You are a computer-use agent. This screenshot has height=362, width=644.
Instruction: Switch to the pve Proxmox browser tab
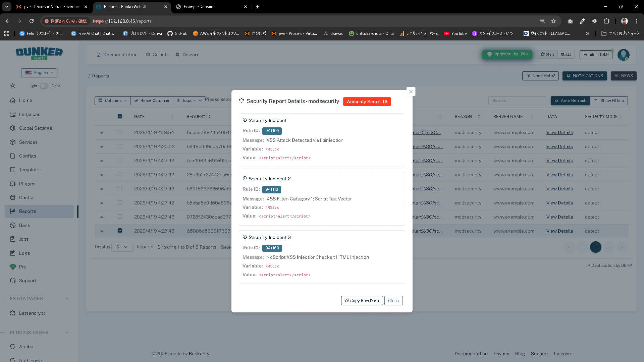(52, 7)
